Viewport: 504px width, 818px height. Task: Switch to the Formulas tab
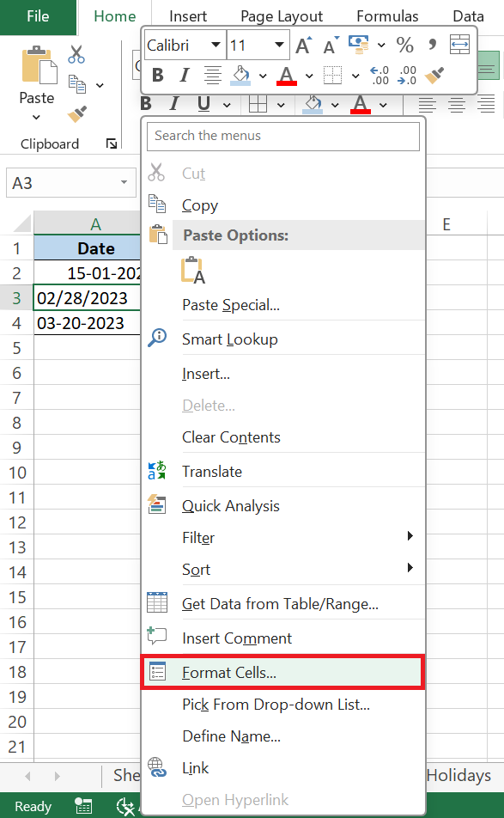click(387, 16)
